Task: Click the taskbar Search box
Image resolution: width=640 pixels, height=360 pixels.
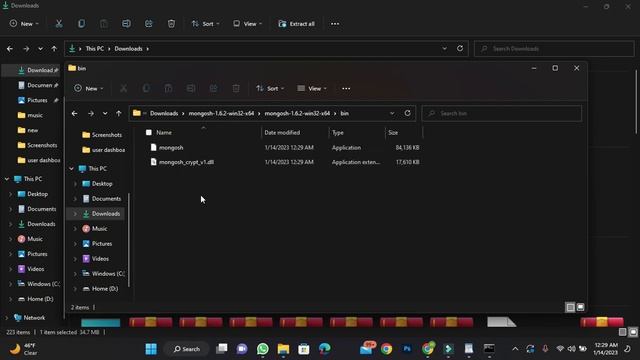Action: [187, 349]
